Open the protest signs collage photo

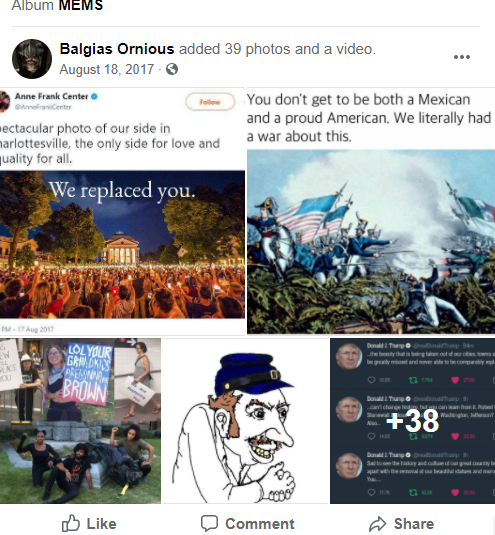pyautogui.click(x=80, y=421)
